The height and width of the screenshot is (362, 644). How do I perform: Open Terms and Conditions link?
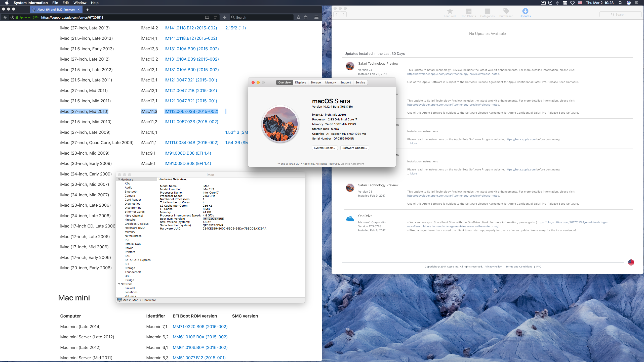(x=519, y=266)
